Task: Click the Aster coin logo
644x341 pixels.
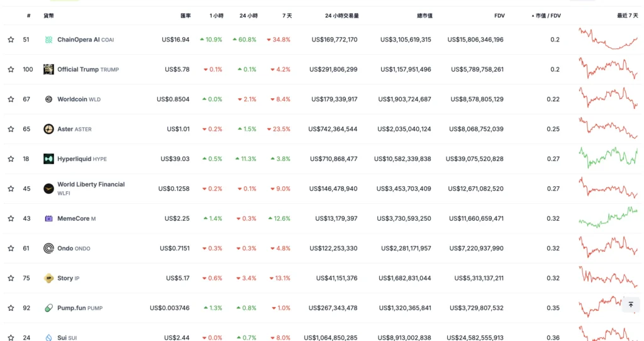Action: click(48, 129)
